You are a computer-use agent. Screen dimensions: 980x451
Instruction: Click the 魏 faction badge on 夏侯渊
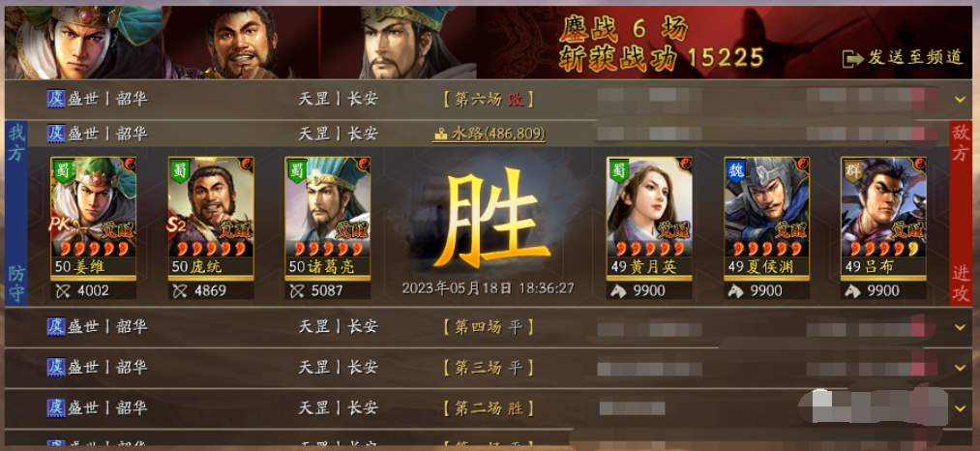737,170
